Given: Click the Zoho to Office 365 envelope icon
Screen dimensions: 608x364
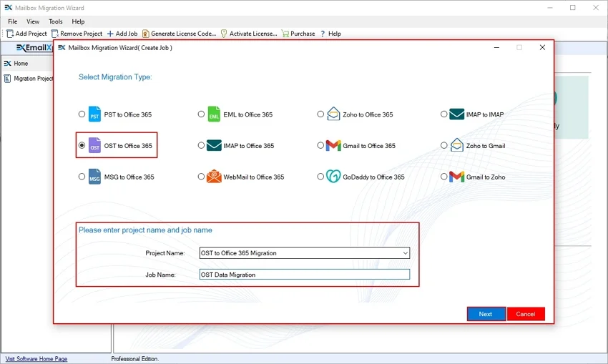Looking at the screenshot, I should coord(333,114).
